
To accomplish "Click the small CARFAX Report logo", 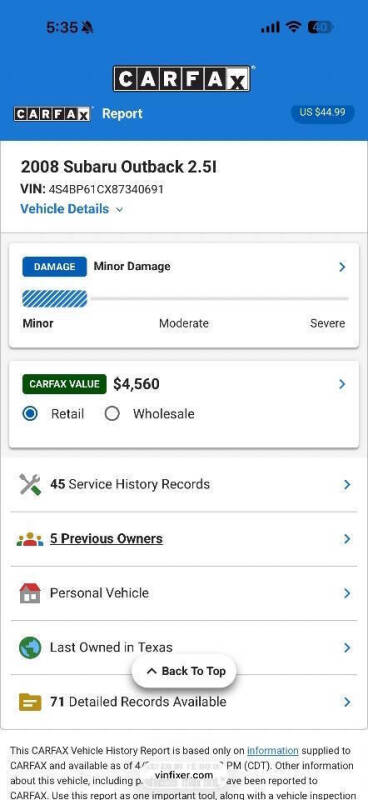I will click(x=53, y=114).
